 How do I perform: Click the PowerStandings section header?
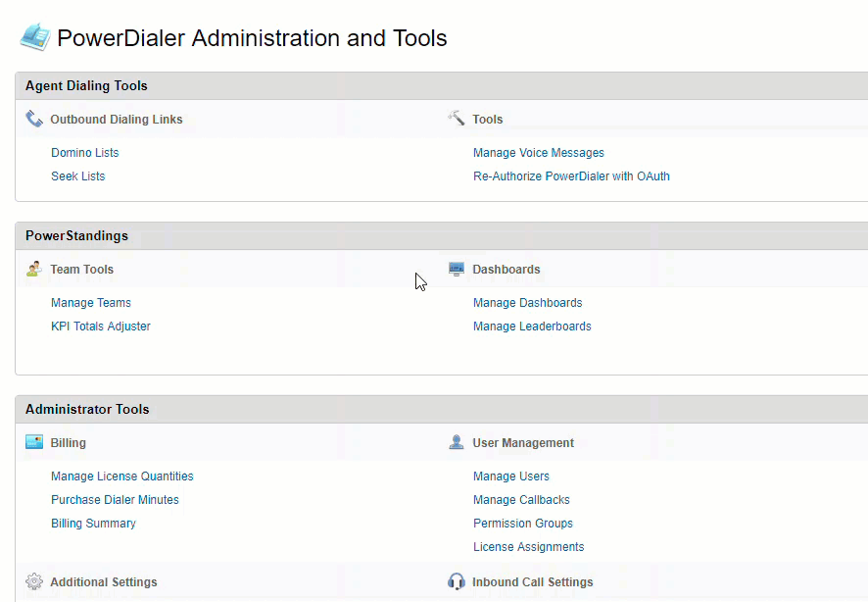tap(76, 235)
